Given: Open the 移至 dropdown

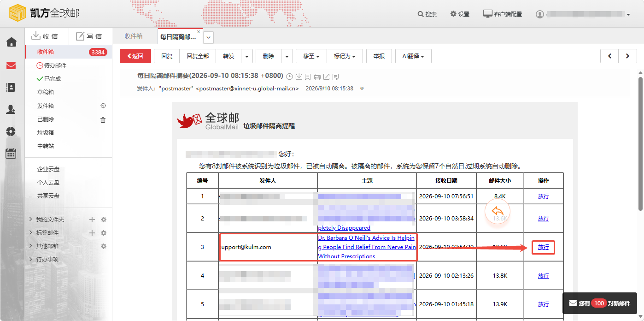Looking at the screenshot, I should [311, 56].
